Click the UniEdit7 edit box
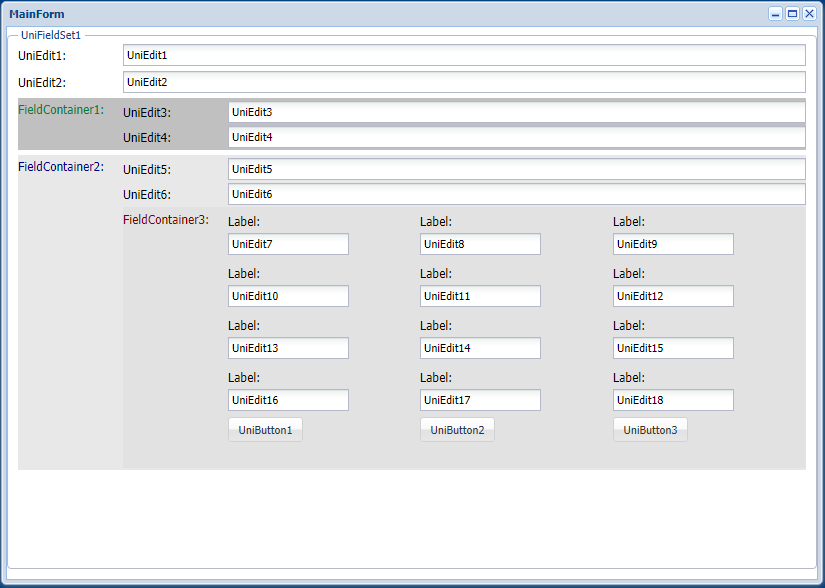The image size is (825, 588). [x=288, y=244]
